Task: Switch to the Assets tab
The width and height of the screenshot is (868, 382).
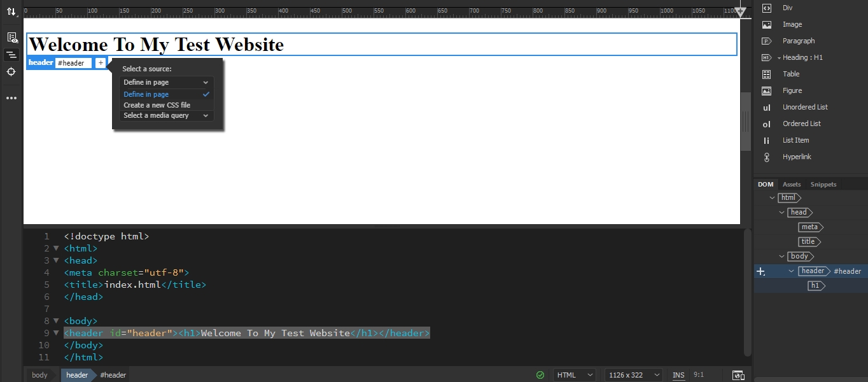Action: pos(792,184)
